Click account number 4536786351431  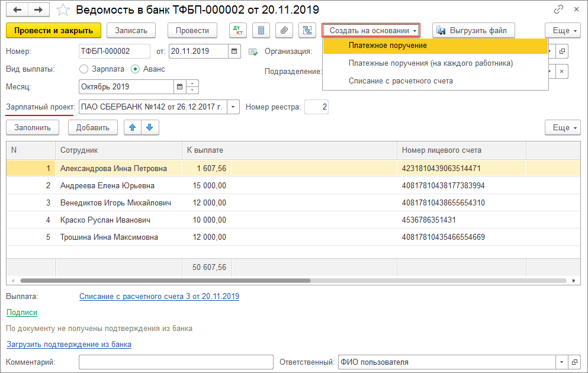click(x=429, y=220)
